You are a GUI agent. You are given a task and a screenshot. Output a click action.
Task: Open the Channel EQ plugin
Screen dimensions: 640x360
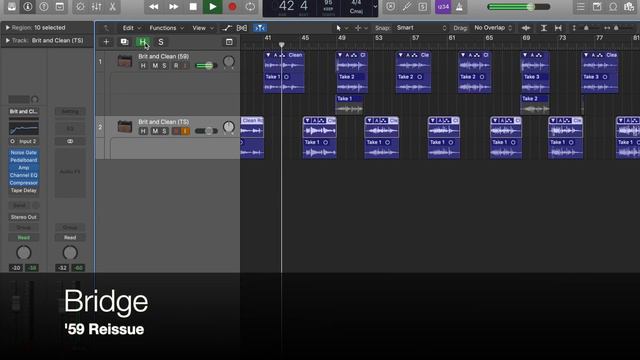(x=24, y=175)
